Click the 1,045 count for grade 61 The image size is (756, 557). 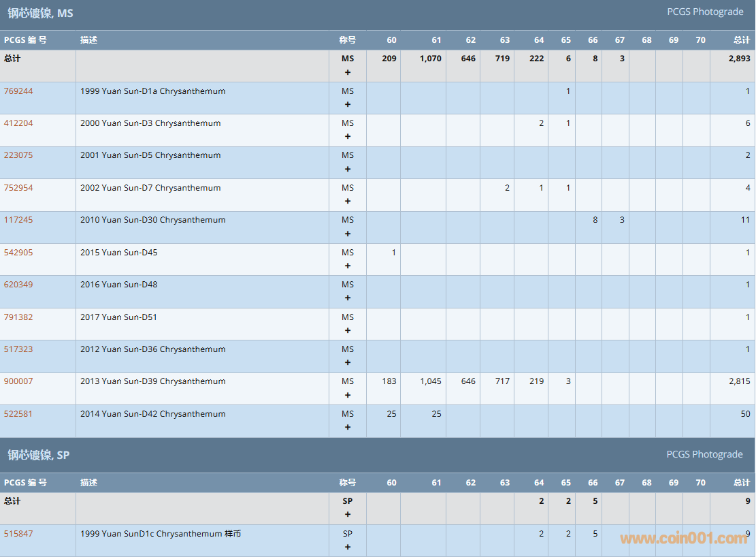coord(430,381)
